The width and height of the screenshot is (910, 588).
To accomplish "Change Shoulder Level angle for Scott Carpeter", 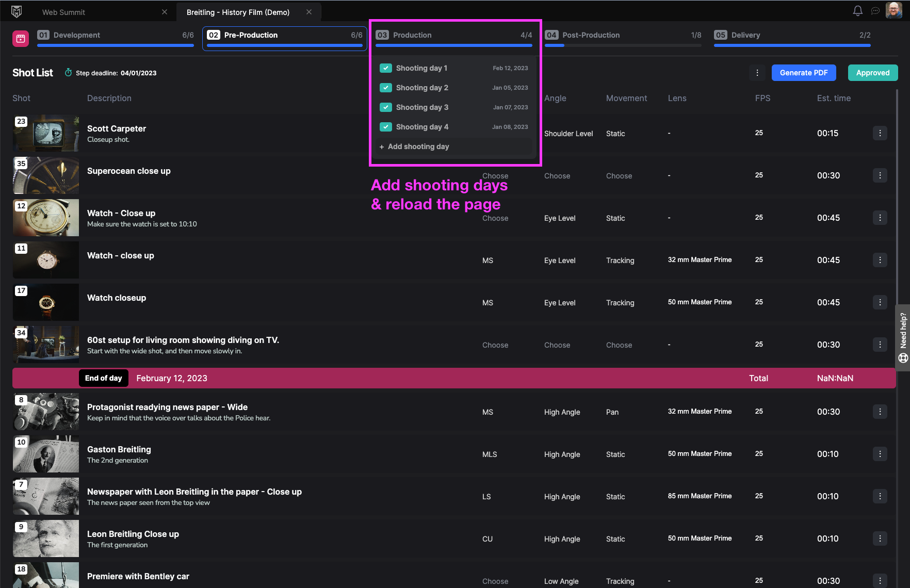I will (x=568, y=134).
